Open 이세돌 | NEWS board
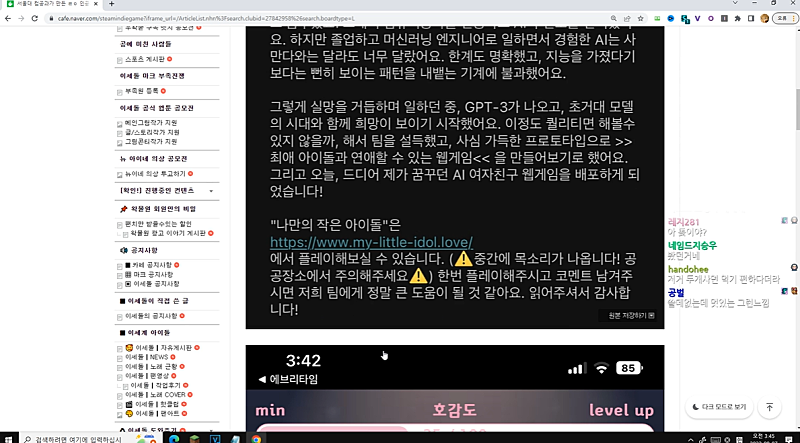Image resolution: width=800 pixels, height=443 pixels. (x=146, y=357)
